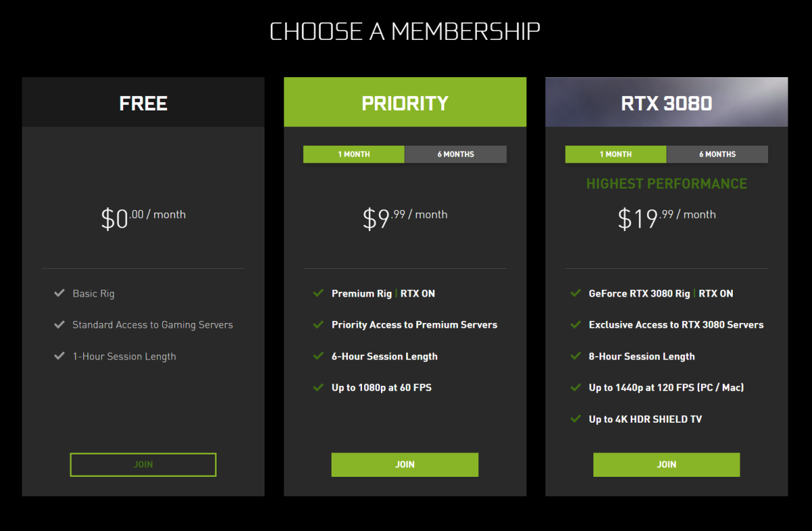Toggle Priority plan back to 1 MONTH
Screen dimensions: 812x531
click(x=353, y=154)
